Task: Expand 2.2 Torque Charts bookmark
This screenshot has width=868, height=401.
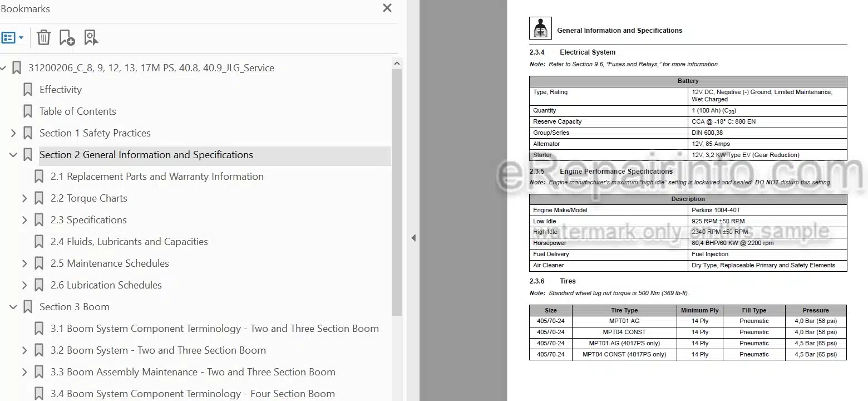Action: 24,198
